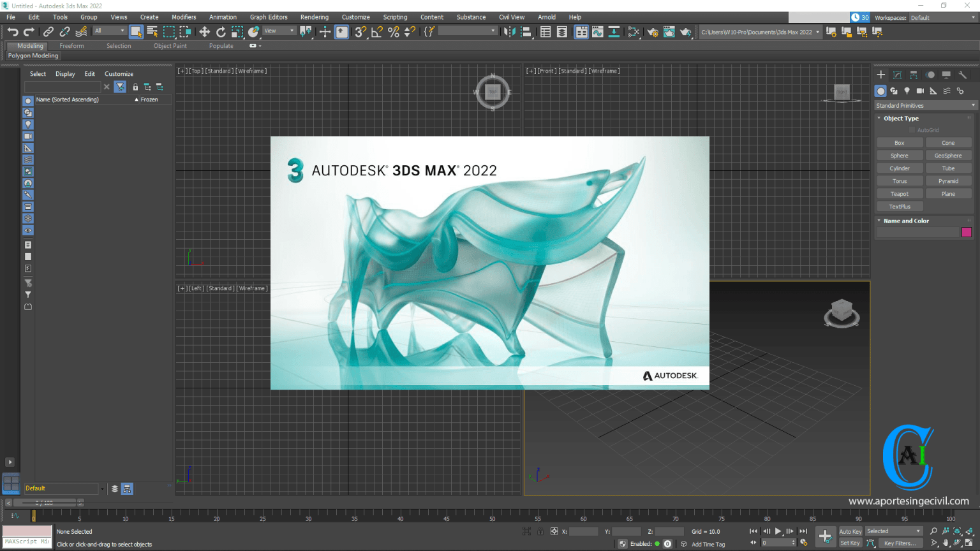Switch to the Freeform ribbon tab
This screenshot has width=980, height=551.
(71, 46)
